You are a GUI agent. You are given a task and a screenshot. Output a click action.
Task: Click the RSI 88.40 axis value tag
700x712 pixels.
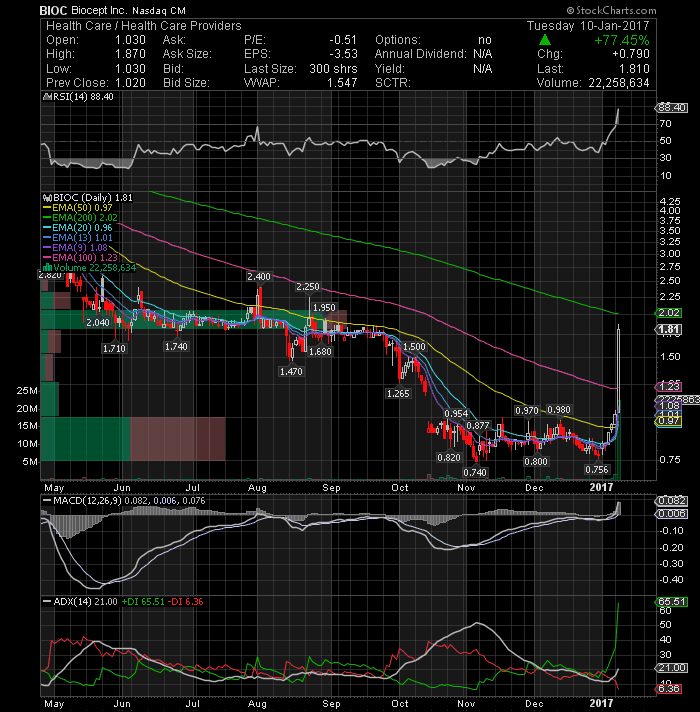coord(671,108)
